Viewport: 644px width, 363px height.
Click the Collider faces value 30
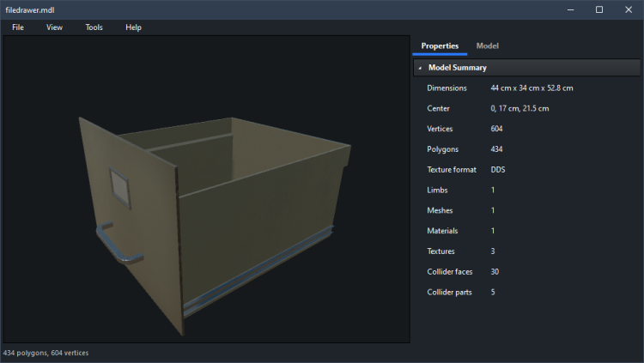pyautogui.click(x=495, y=272)
